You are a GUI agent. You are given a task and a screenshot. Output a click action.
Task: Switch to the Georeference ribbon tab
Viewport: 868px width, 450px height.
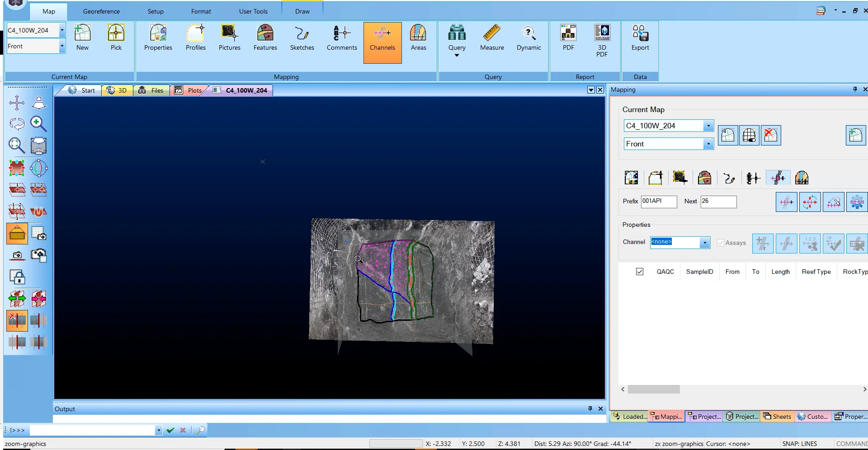101,11
